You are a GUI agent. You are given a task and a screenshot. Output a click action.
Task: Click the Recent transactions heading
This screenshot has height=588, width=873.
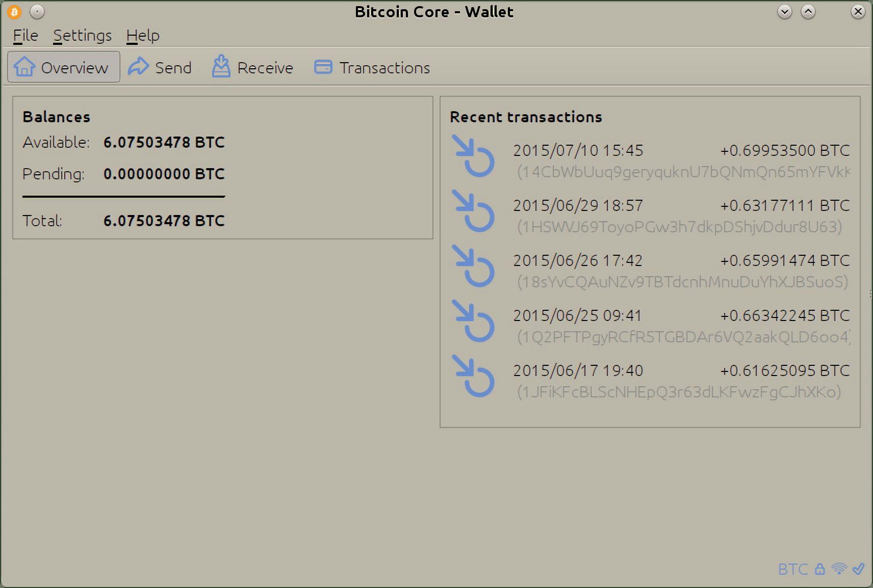(x=526, y=117)
